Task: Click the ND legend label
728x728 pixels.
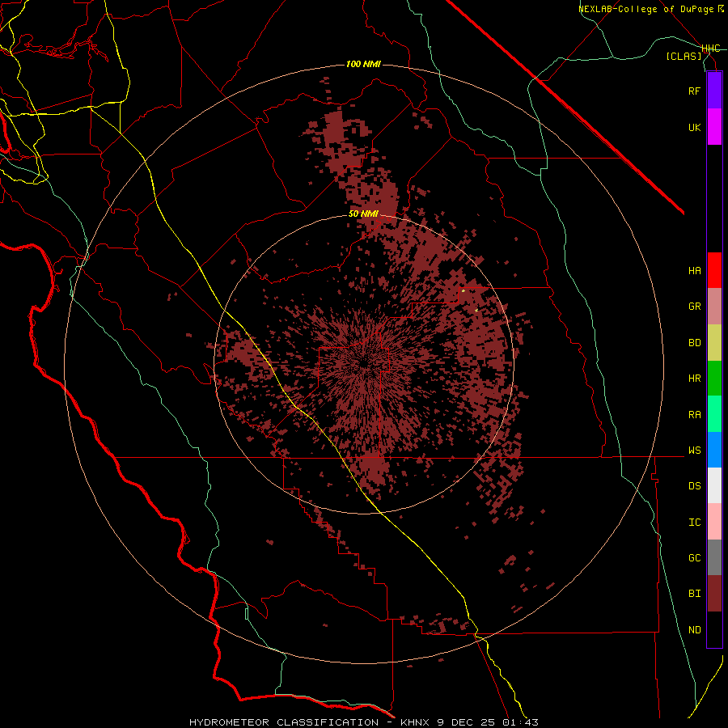Action: (694, 630)
